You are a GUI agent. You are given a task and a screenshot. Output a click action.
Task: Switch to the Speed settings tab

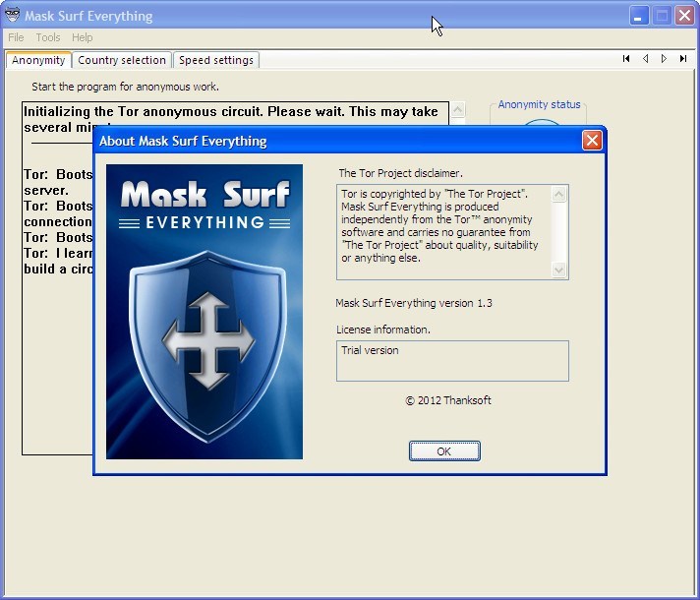pos(216,60)
